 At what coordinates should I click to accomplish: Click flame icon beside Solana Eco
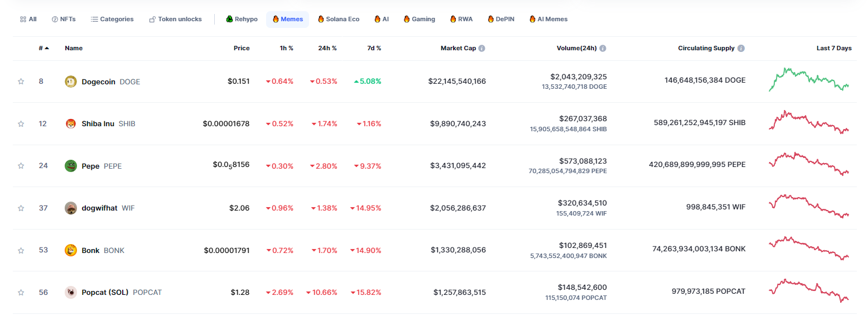pos(321,19)
